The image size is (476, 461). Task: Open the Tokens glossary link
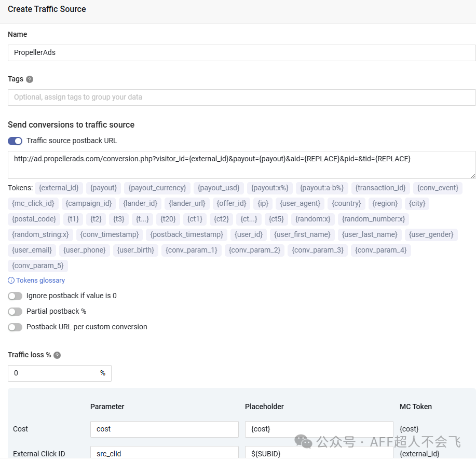37,281
